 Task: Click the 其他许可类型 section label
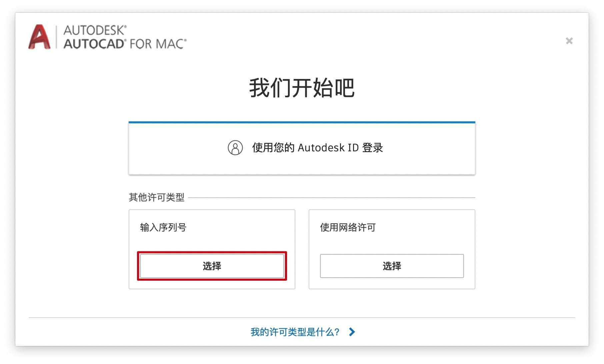(x=157, y=197)
